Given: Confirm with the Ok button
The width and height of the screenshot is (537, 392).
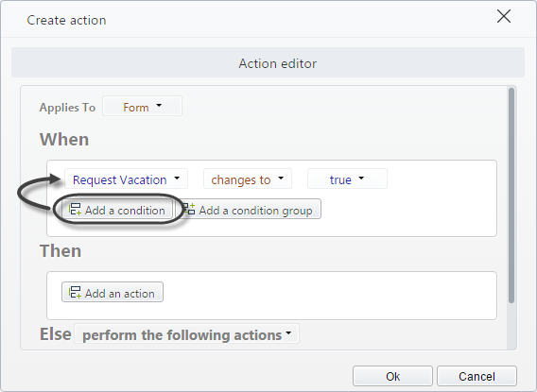Looking at the screenshot, I should point(392,376).
